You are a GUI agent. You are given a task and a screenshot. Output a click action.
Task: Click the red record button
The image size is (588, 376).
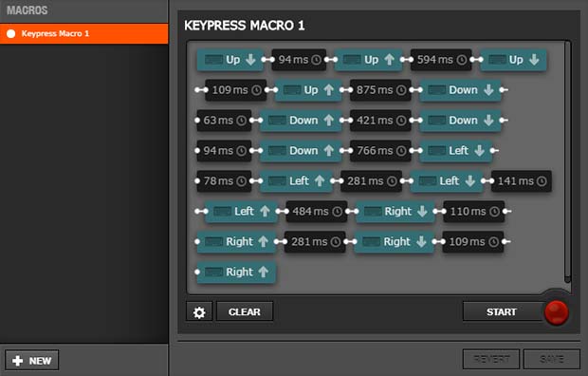(556, 312)
